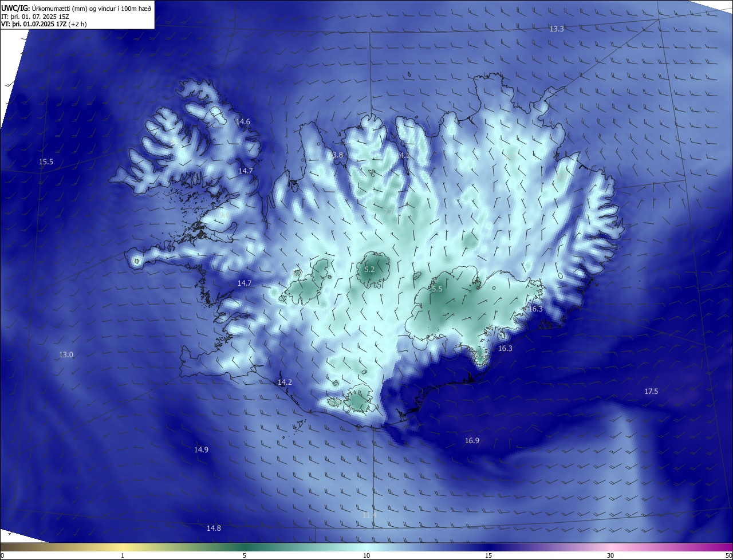The image size is (733, 560).
Task: Click the faint 11.4 value label
Action: click(369, 515)
